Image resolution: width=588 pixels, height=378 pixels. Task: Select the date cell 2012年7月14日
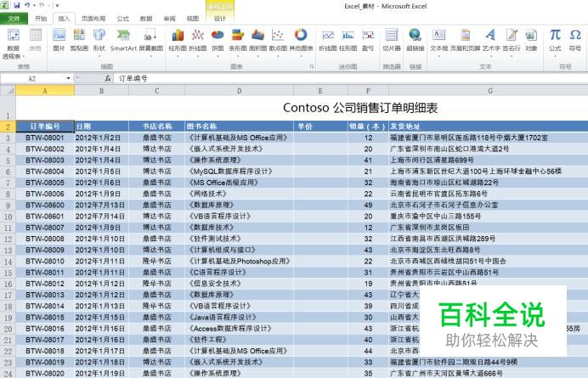coord(101,217)
